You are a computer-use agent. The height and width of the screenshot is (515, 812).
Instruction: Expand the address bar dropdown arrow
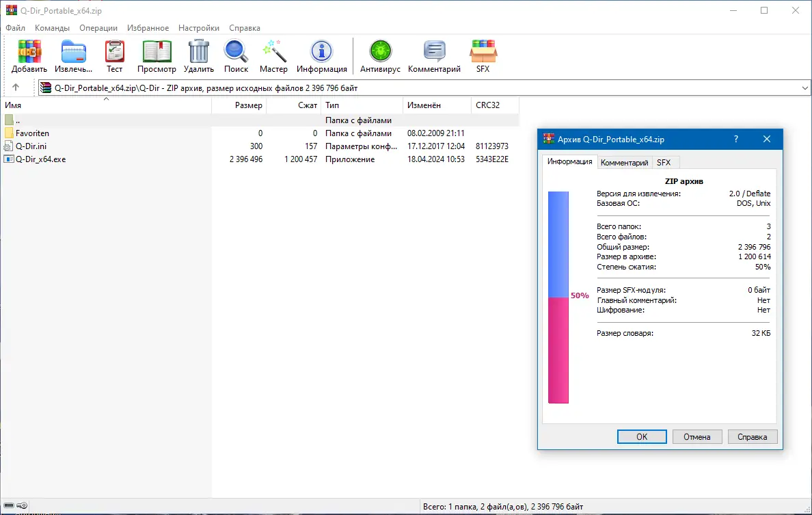804,88
